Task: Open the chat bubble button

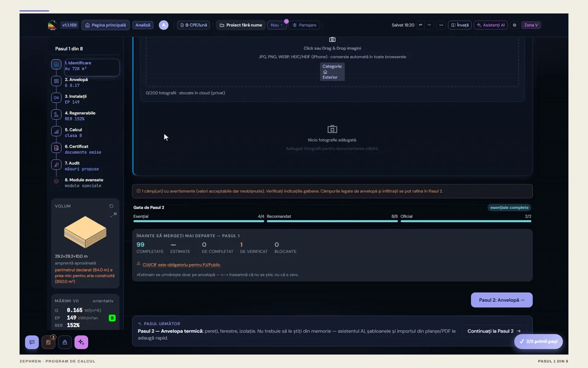Action: (x=32, y=342)
